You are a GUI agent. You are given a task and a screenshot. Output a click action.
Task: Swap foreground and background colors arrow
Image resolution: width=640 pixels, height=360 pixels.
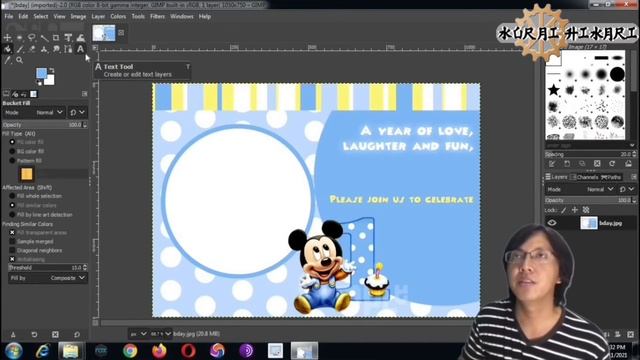point(52,70)
